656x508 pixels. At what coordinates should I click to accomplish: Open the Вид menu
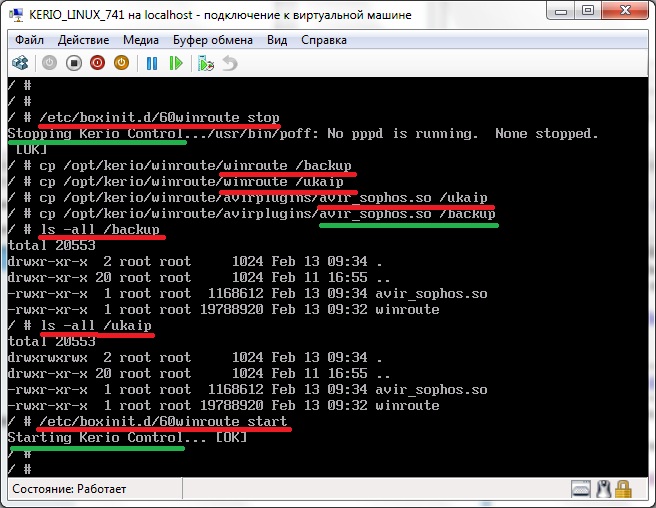pyautogui.click(x=277, y=40)
